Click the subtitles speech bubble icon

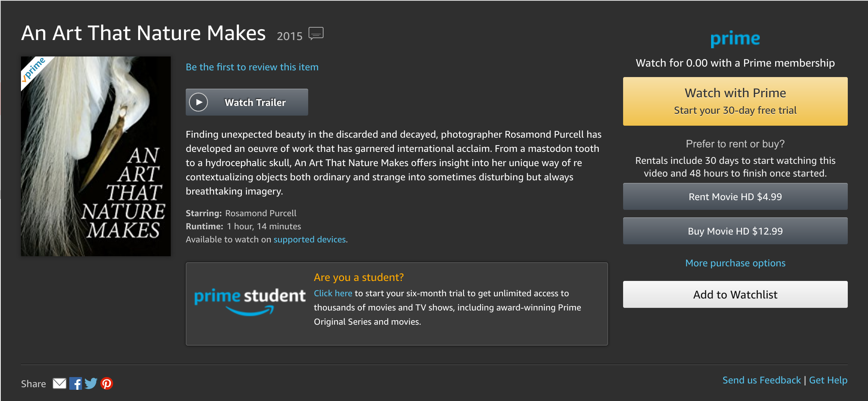pyautogui.click(x=316, y=34)
